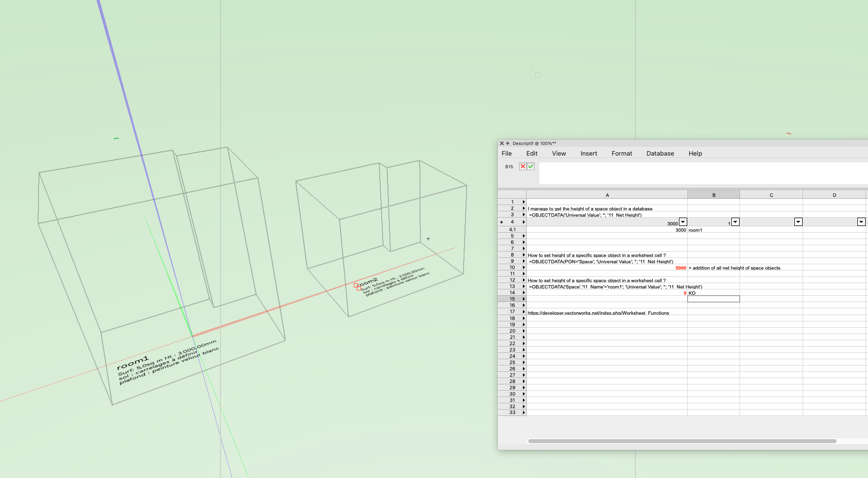Click the red X cancel entry icon

pos(522,166)
